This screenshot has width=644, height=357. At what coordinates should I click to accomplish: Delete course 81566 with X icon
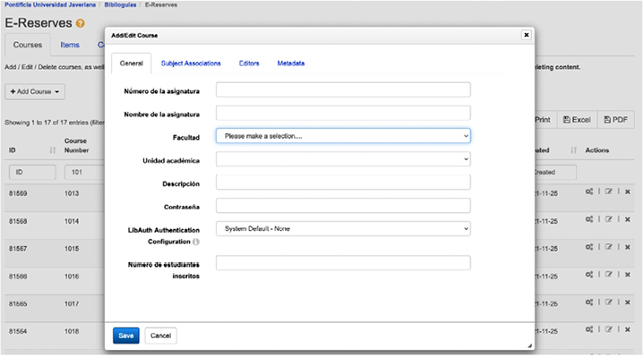628,275
